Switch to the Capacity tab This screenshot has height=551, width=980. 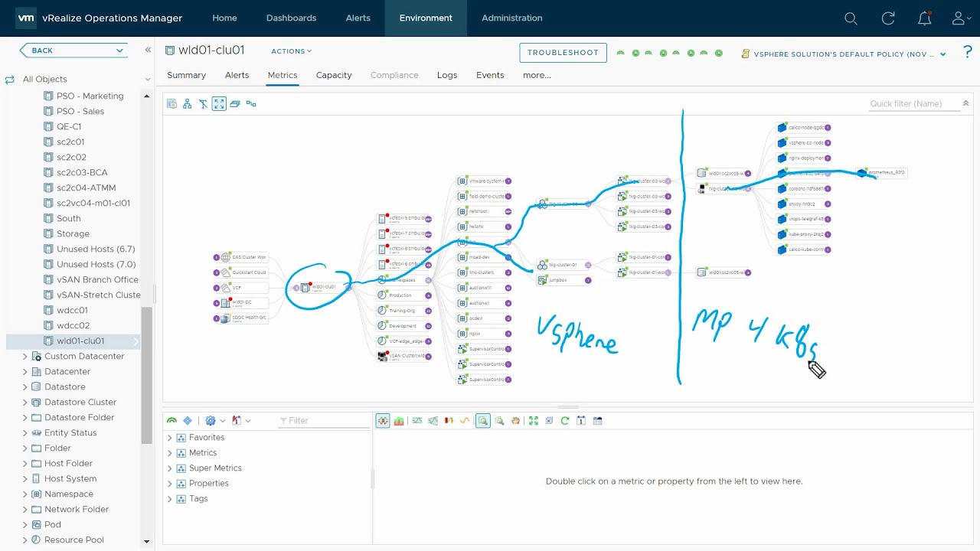(x=334, y=75)
